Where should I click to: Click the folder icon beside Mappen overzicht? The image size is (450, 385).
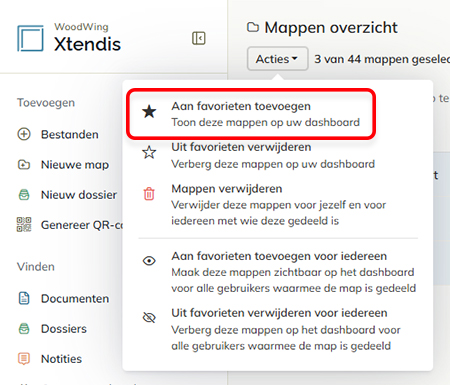point(253,27)
